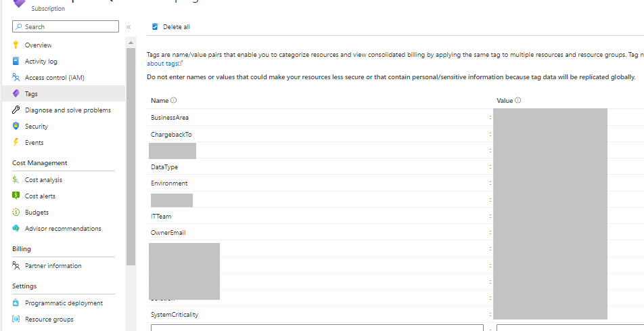Open the Tags menu item

point(31,94)
